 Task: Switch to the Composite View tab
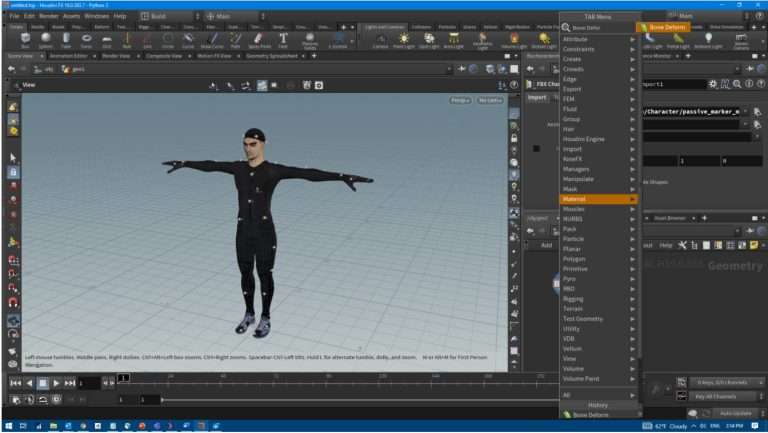pos(164,56)
